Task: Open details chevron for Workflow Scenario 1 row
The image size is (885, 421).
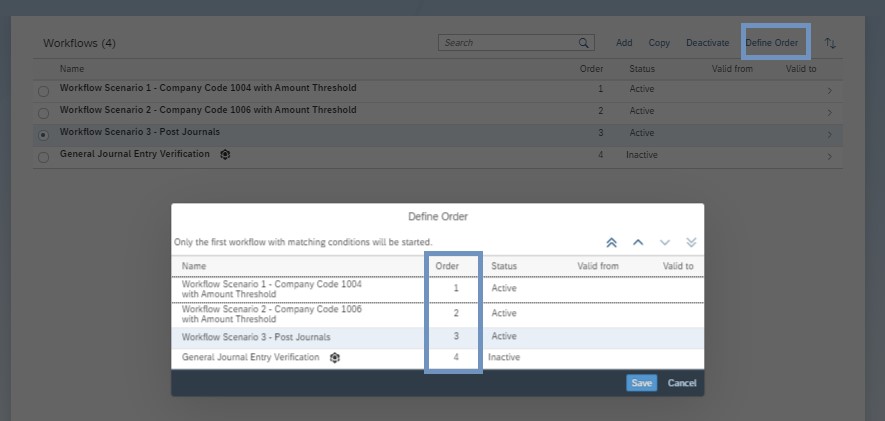Action: [x=829, y=91]
